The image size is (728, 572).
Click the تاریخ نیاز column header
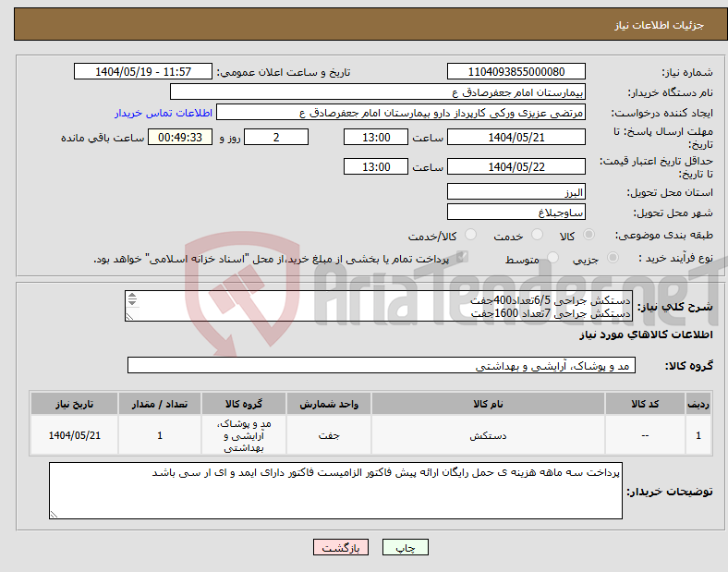(x=74, y=404)
